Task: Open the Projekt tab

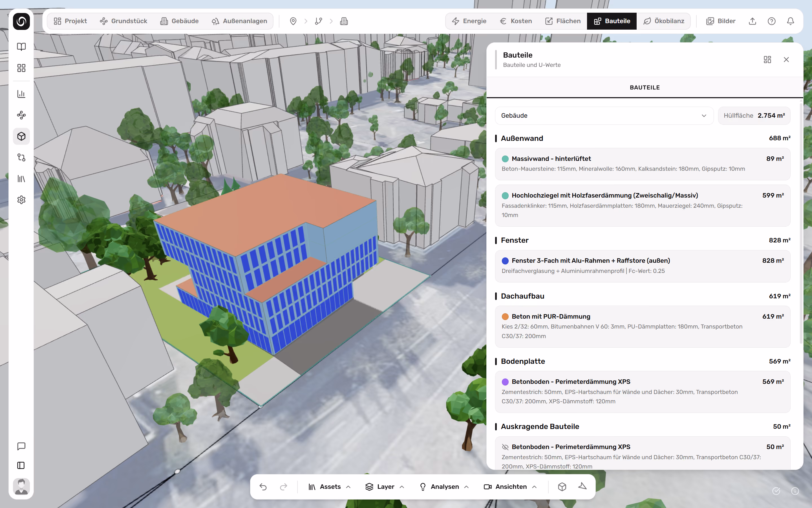Action: tap(70, 21)
